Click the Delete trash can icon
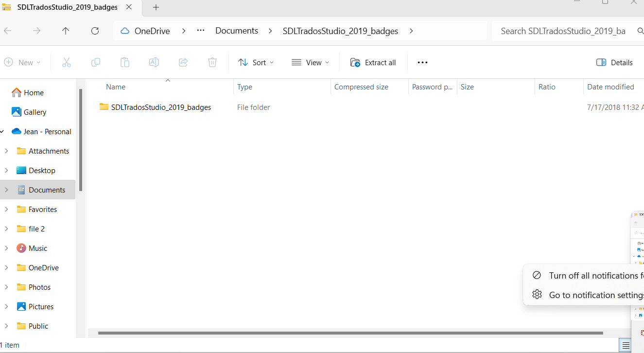The image size is (644, 353). (x=212, y=62)
